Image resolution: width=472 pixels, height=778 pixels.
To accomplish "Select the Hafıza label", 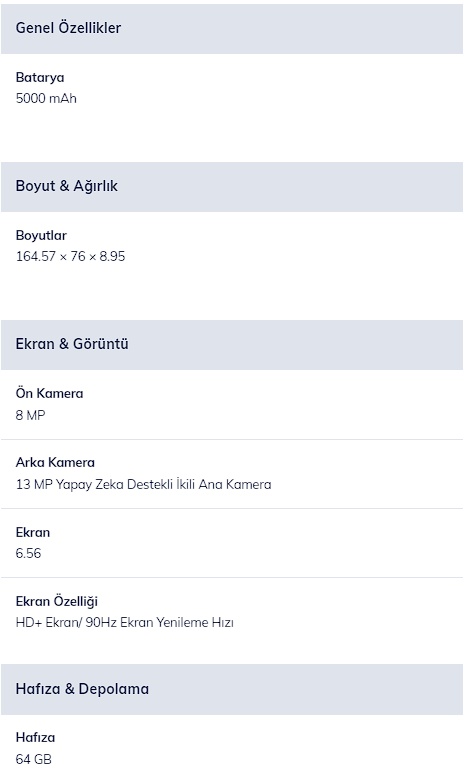I will point(35,737).
